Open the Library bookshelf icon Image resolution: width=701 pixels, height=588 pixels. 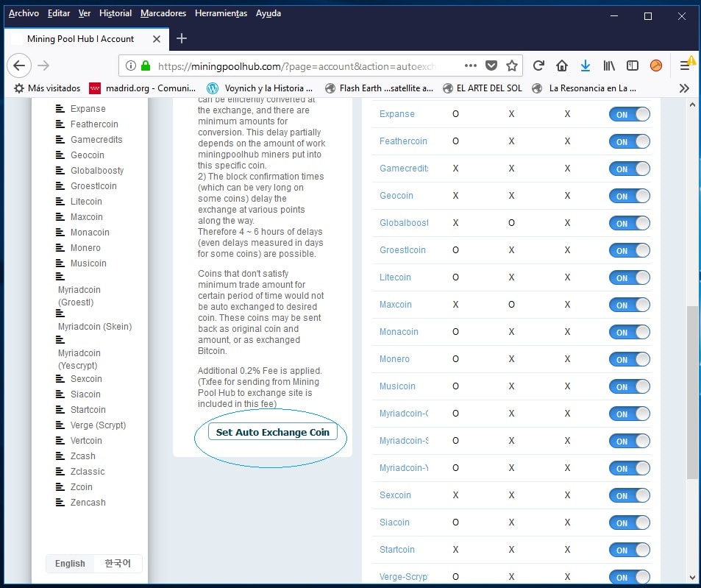[609, 65]
